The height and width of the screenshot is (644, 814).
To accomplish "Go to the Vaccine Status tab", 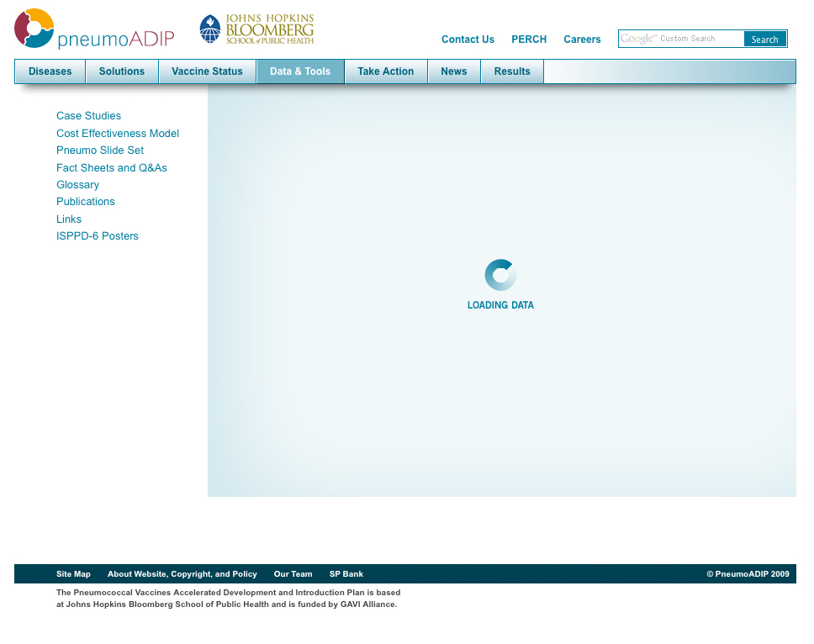I will pyautogui.click(x=207, y=71).
